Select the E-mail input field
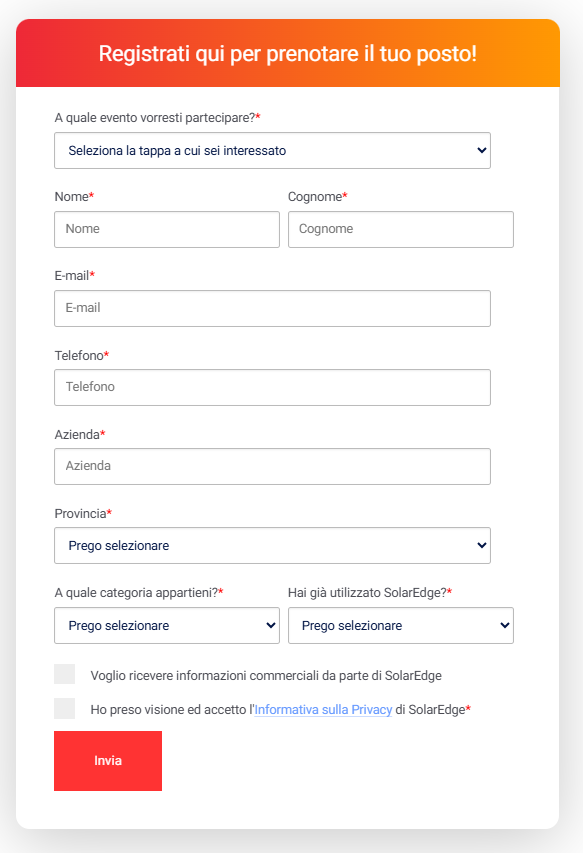 (272, 308)
